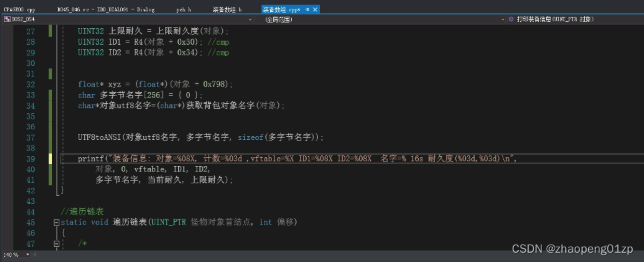Click 当前耐久 on line 41
Viewport: 644px width, 262px height.
[165, 180]
